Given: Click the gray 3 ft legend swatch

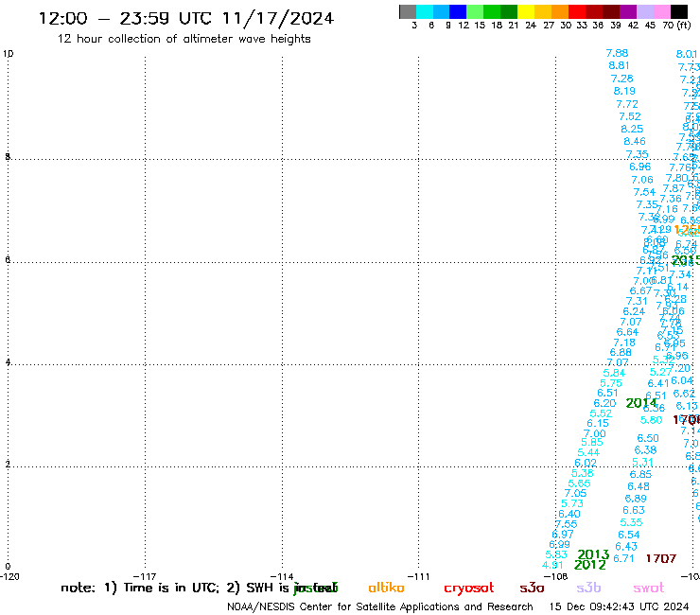Looking at the screenshot, I should tap(408, 11).
